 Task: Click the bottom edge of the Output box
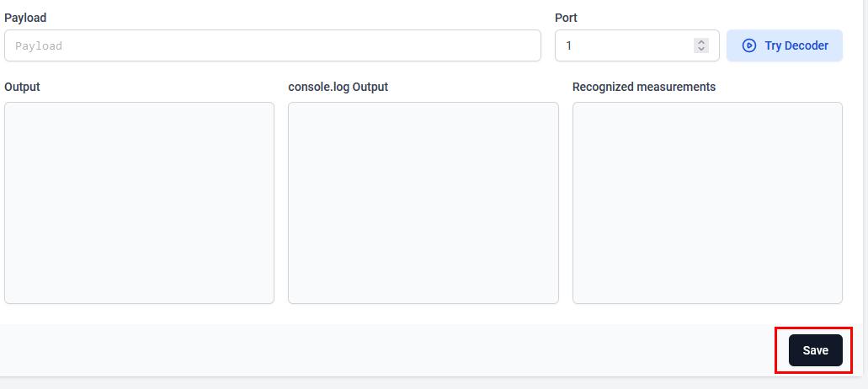(139, 302)
